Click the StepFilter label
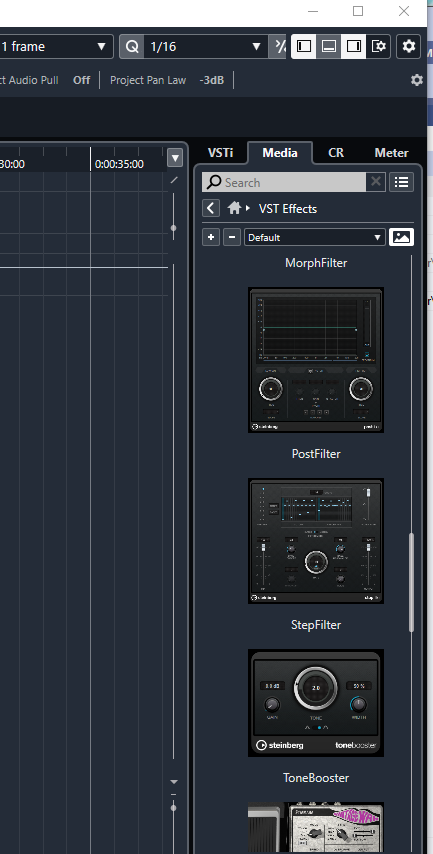Viewport: 433px width, 854px height. 316,625
